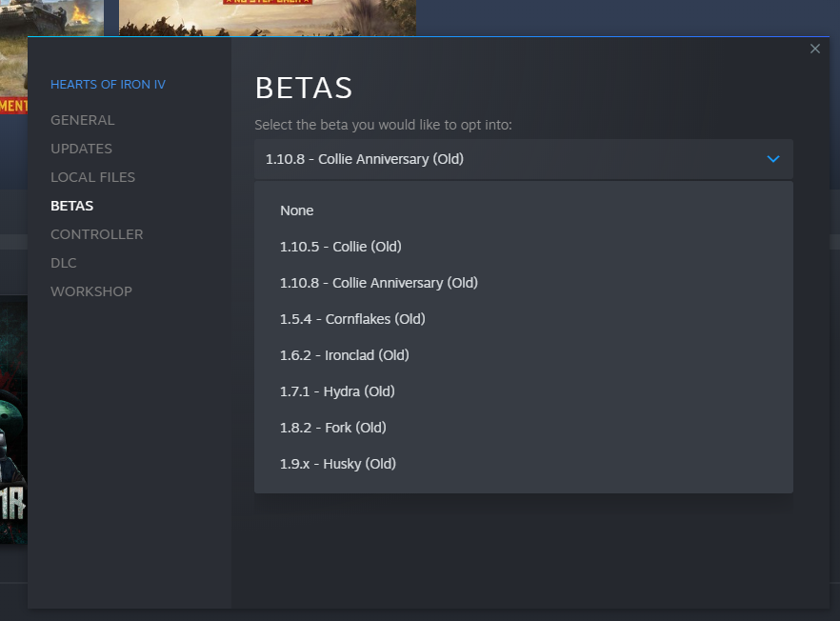Open the WORKSHOP settings section
The width and height of the screenshot is (840, 621).
pos(90,291)
